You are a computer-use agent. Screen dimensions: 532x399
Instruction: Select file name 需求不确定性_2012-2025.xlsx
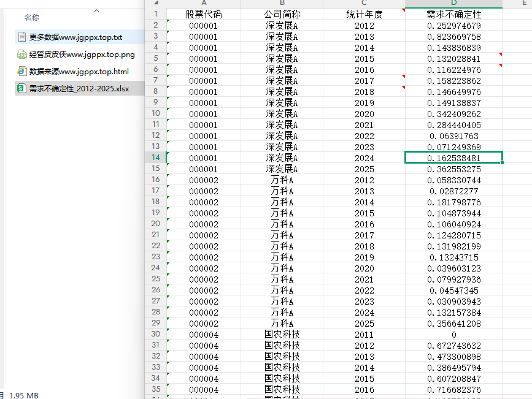[x=79, y=89]
